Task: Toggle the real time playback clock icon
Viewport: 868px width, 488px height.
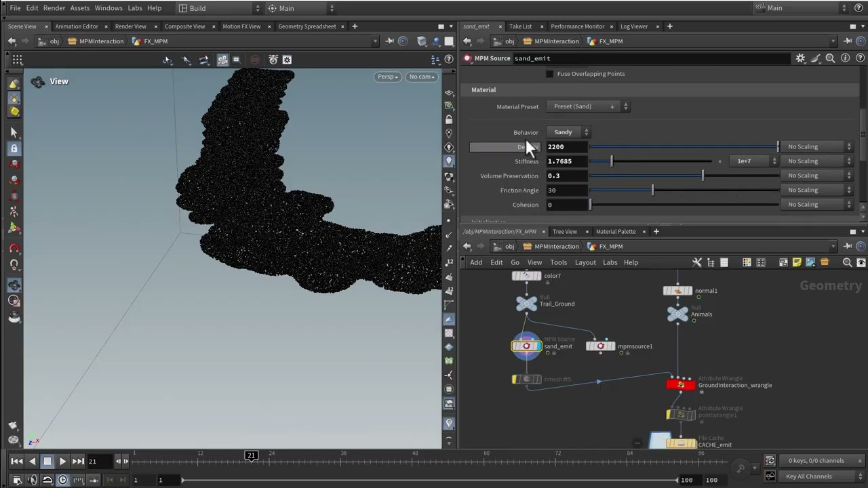Action: (62, 480)
